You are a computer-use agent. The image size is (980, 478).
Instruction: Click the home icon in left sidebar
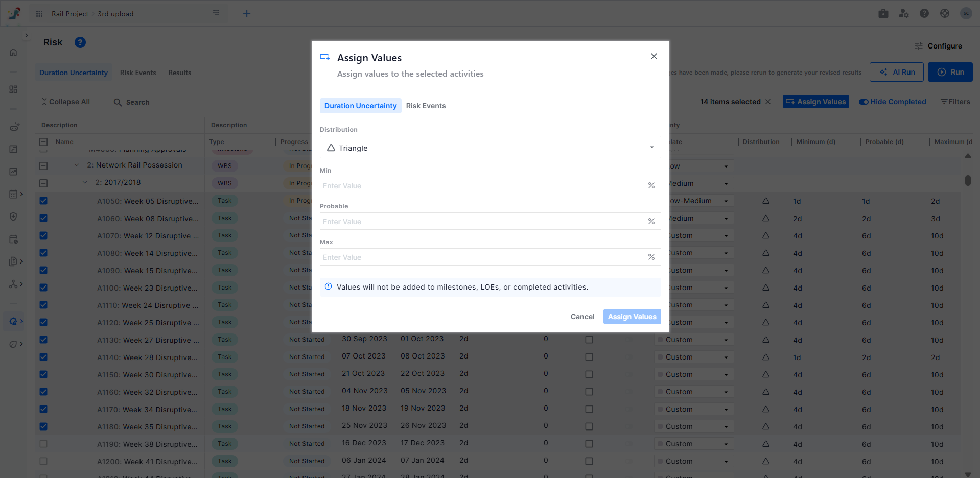[13, 52]
